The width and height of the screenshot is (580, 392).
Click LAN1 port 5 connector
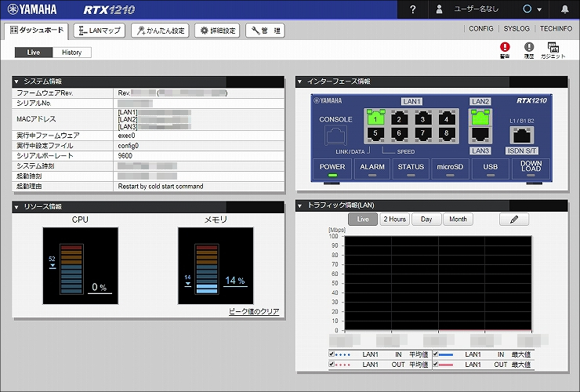point(375,133)
